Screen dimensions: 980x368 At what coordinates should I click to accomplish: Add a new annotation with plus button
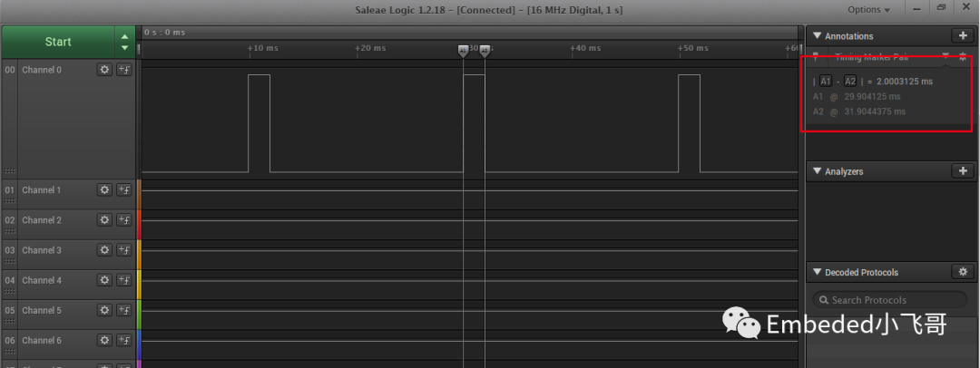[963, 35]
